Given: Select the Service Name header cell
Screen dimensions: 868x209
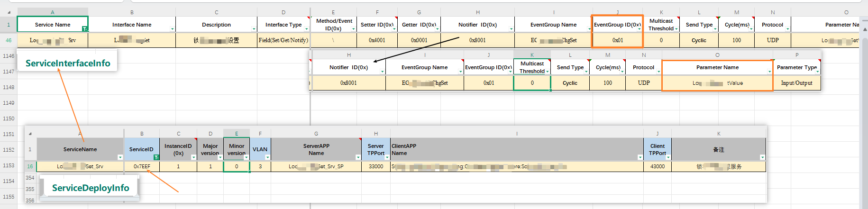Looking at the screenshot, I should pos(53,25).
